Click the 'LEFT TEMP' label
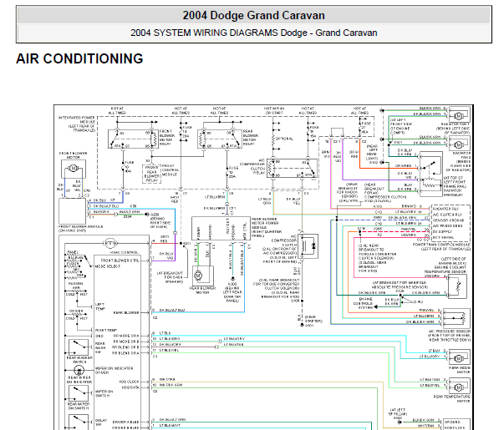The width and height of the screenshot is (504, 430). [x=100, y=306]
